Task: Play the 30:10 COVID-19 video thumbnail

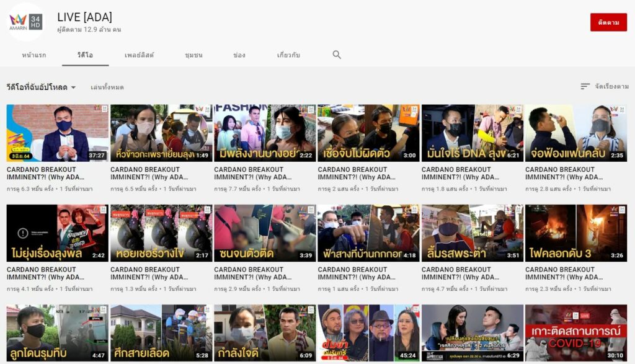Action: point(576,332)
